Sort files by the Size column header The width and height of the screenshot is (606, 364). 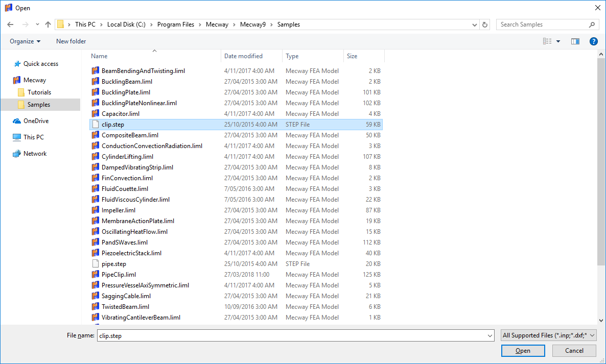pos(364,56)
